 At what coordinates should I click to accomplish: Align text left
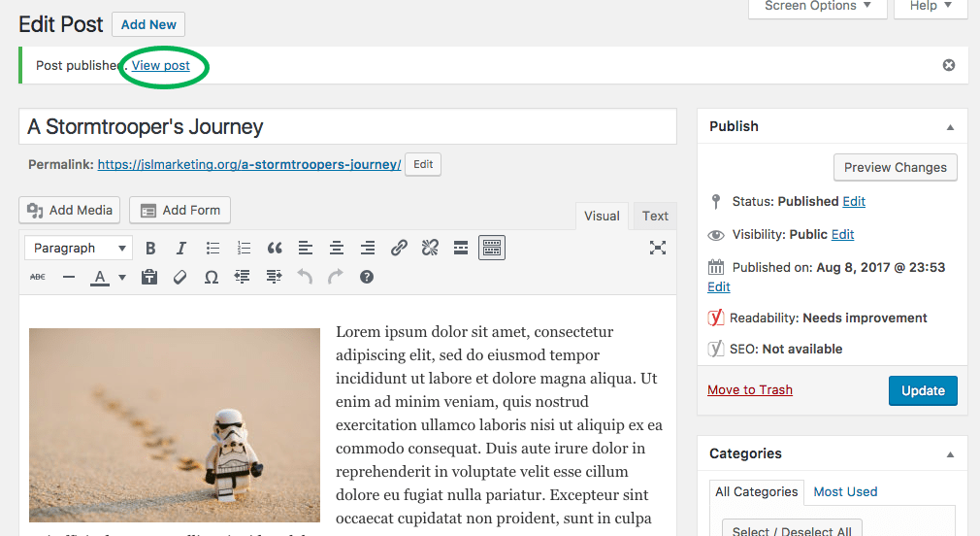[306, 249]
